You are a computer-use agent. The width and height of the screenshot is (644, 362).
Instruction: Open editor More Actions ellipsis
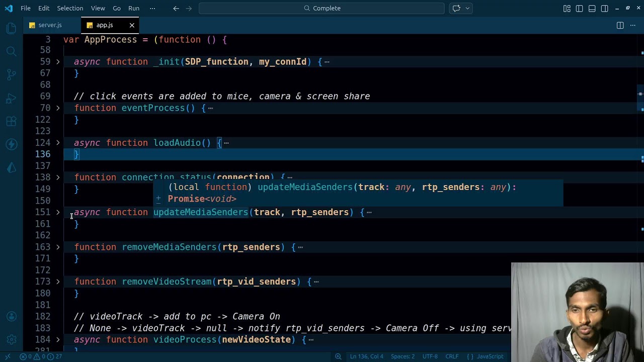point(633,25)
